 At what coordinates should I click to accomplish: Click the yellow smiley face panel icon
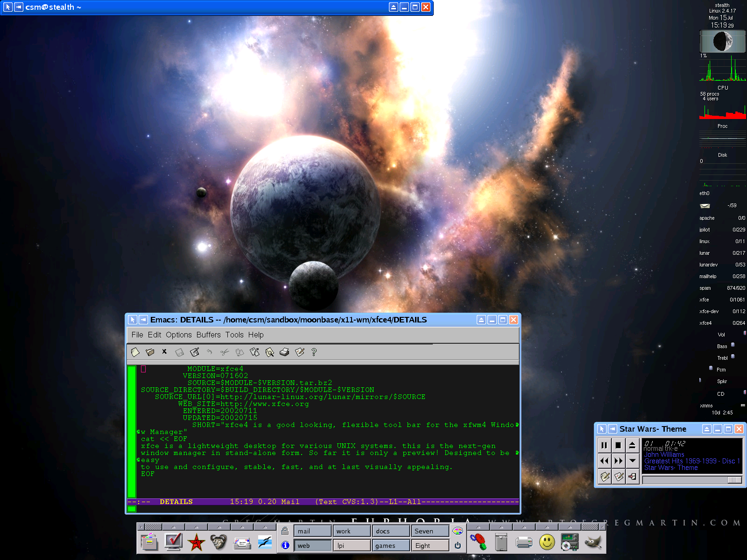(547, 542)
